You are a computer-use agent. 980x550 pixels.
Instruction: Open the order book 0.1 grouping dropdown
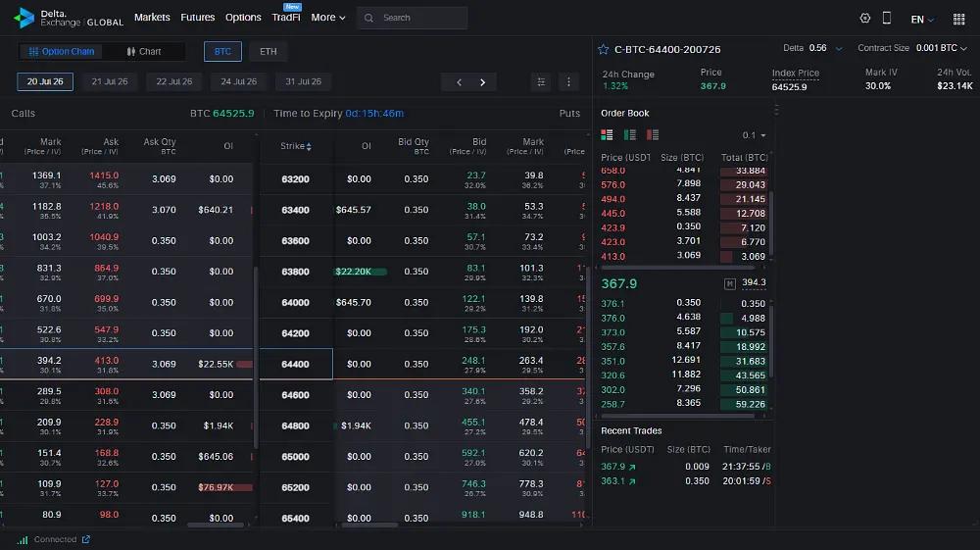(754, 135)
